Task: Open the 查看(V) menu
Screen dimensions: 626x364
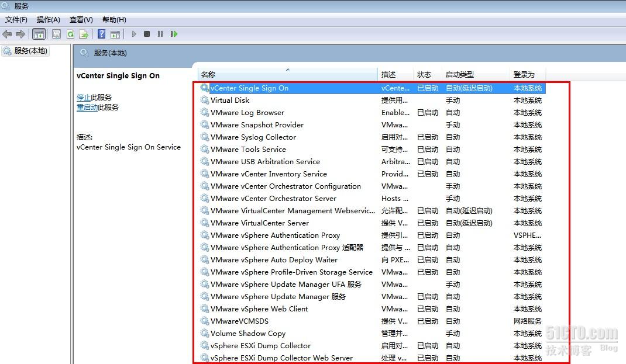Action: [x=81, y=19]
